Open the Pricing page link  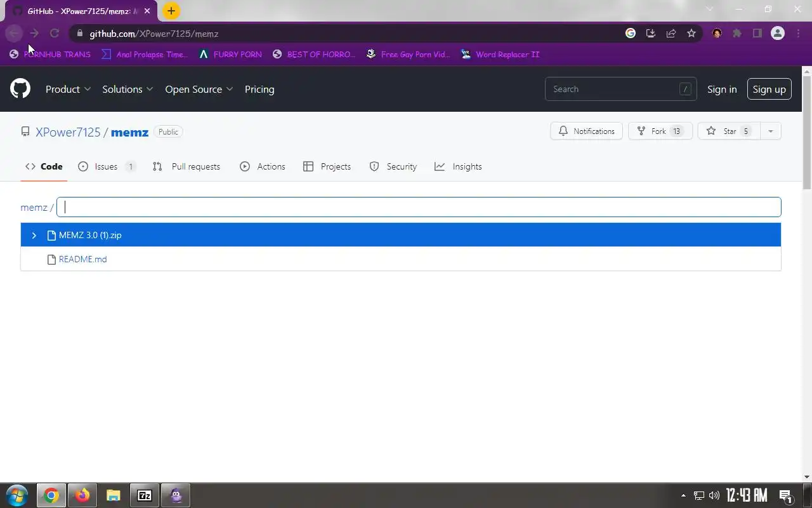pos(259,89)
